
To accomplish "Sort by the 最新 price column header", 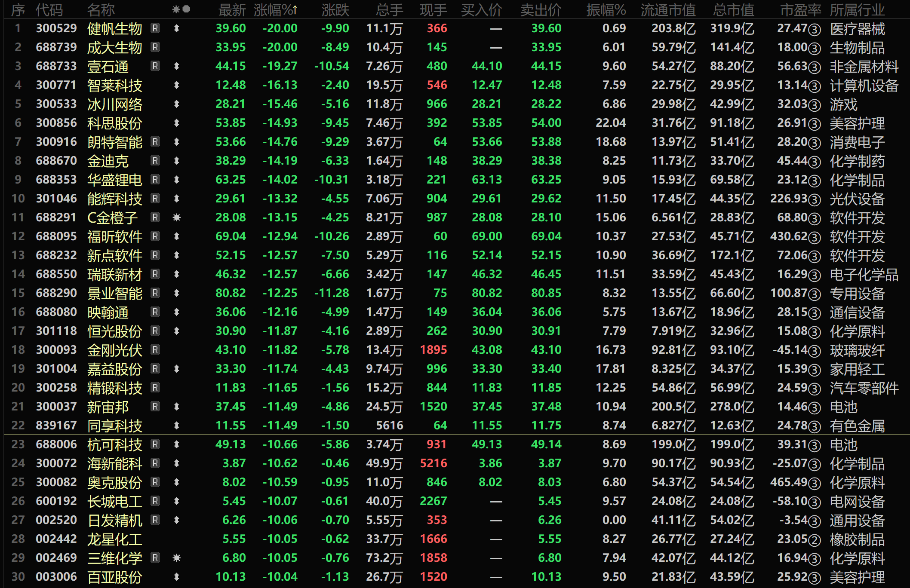I will [232, 9].
